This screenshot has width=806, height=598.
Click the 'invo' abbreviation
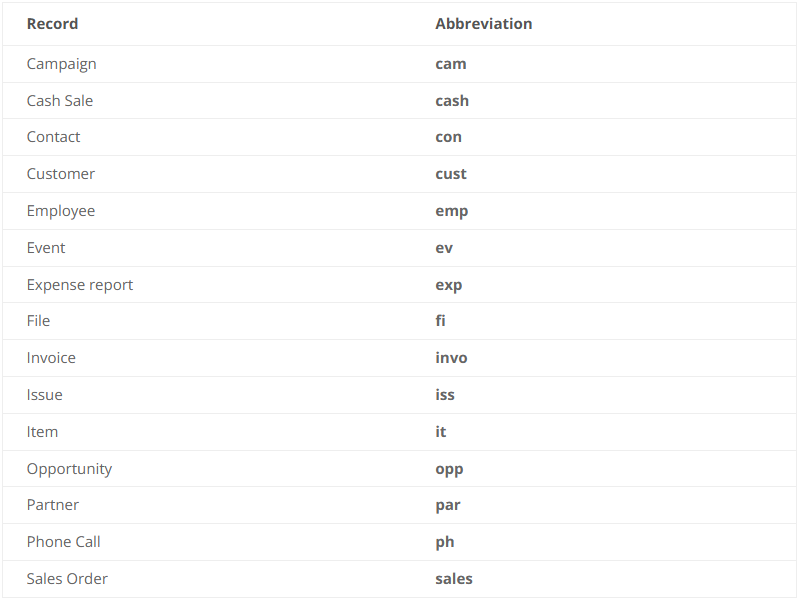click(451, 358)
